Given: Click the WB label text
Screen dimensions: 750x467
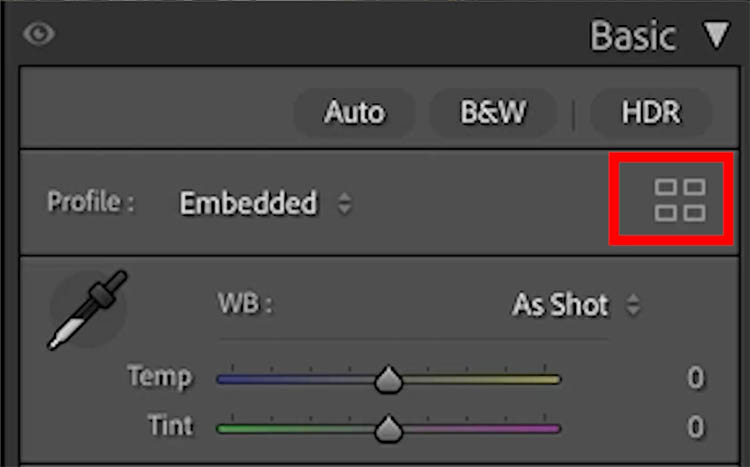Looking at the screenshot, I should [242, 303].
